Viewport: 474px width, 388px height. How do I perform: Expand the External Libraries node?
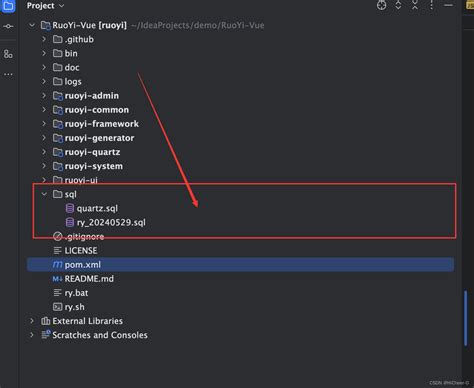pos(32,321)
